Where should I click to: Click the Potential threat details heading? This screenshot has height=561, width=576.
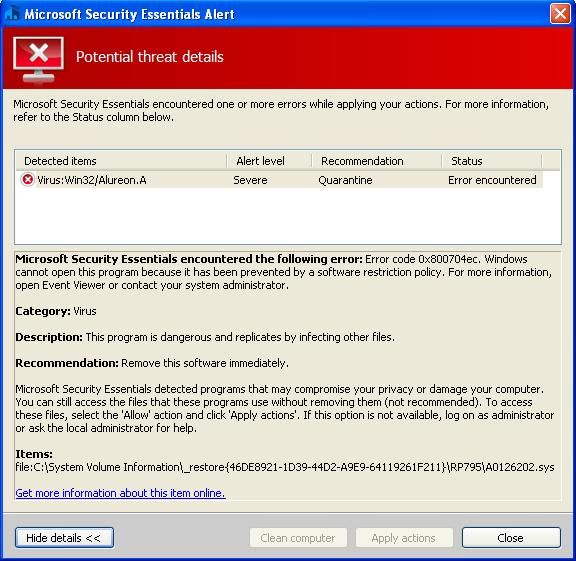(x=150, y=57)
